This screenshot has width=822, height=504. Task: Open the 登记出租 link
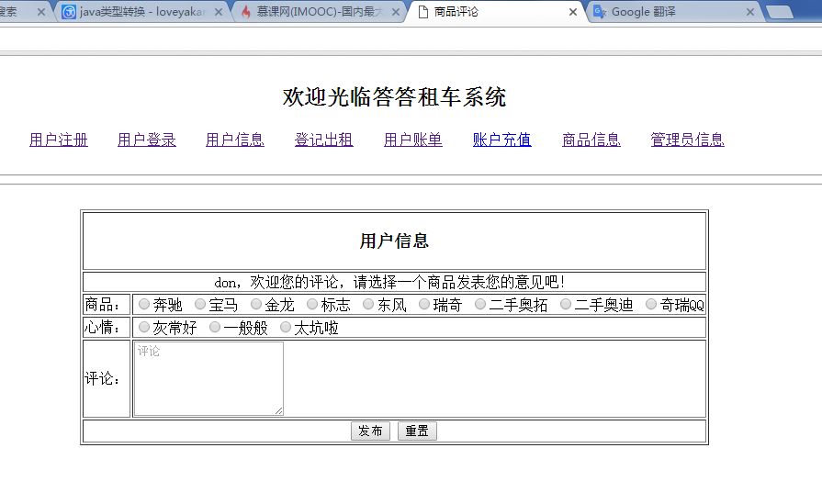324,140
